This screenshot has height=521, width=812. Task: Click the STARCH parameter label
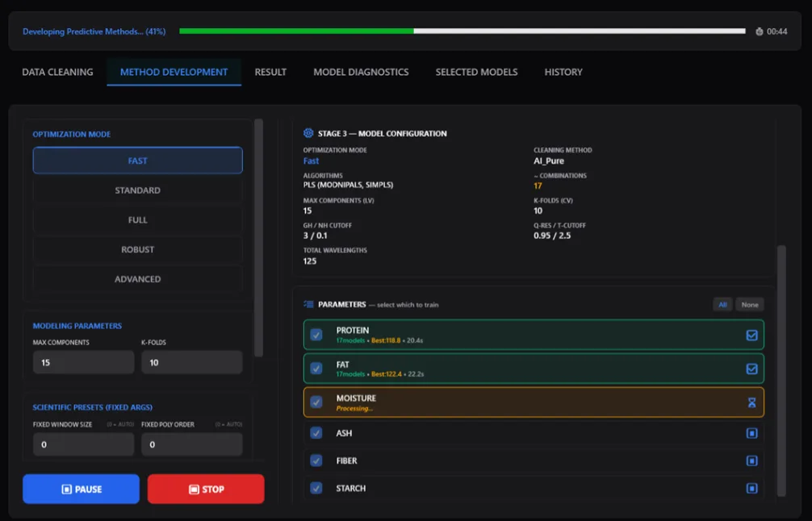[351, 488]
